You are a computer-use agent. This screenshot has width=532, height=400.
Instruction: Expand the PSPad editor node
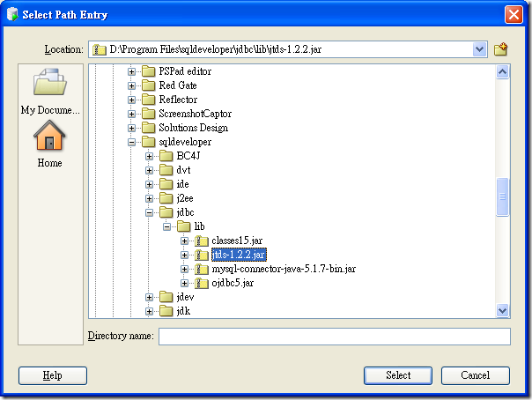pos(131,71)
